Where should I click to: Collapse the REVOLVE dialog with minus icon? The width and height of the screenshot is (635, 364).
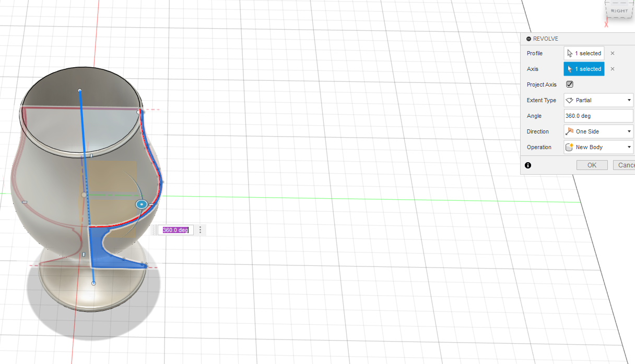click(528, 39)
